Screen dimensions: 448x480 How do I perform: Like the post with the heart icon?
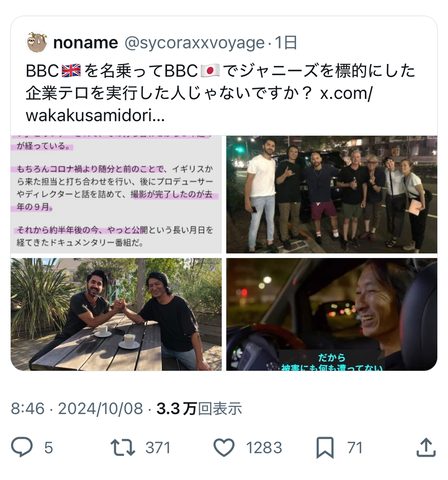[x=224, y=448]
